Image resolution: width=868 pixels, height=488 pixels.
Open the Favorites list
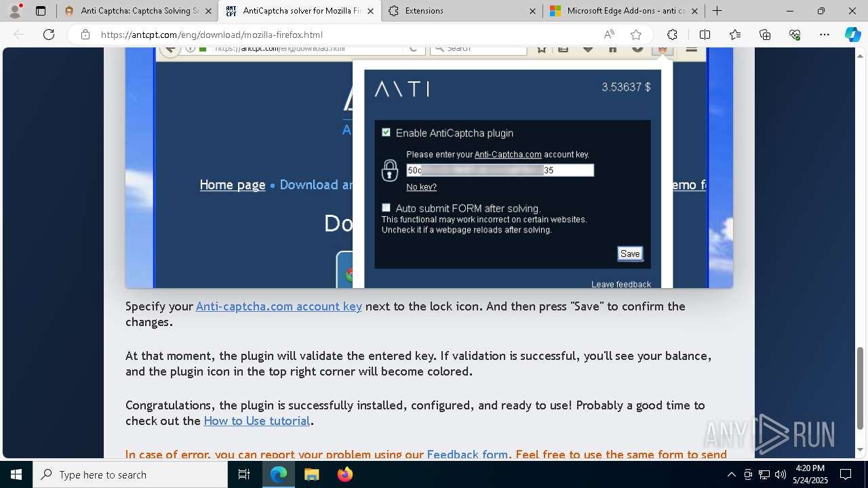[735, 35]
